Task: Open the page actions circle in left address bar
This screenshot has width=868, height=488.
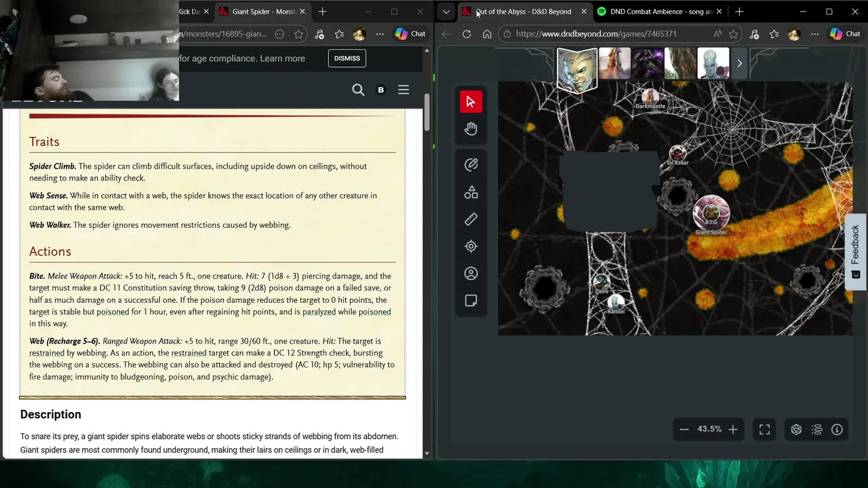Action: [x=279, y=34]
